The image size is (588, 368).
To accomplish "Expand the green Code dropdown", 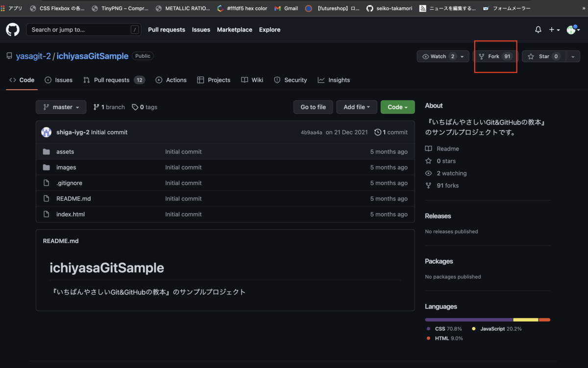I will [x=397, y=107].
